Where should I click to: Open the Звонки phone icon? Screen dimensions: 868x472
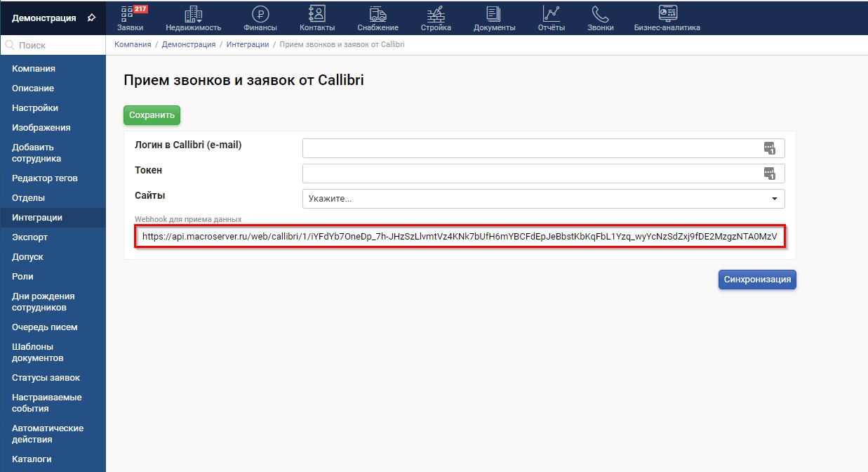(x=600, y=14)
